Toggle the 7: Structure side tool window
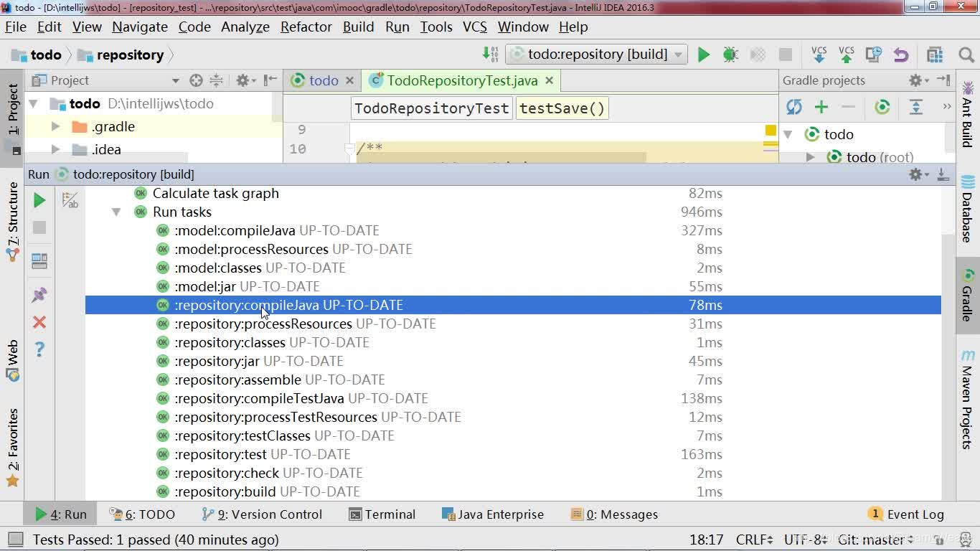 [12, 221]
